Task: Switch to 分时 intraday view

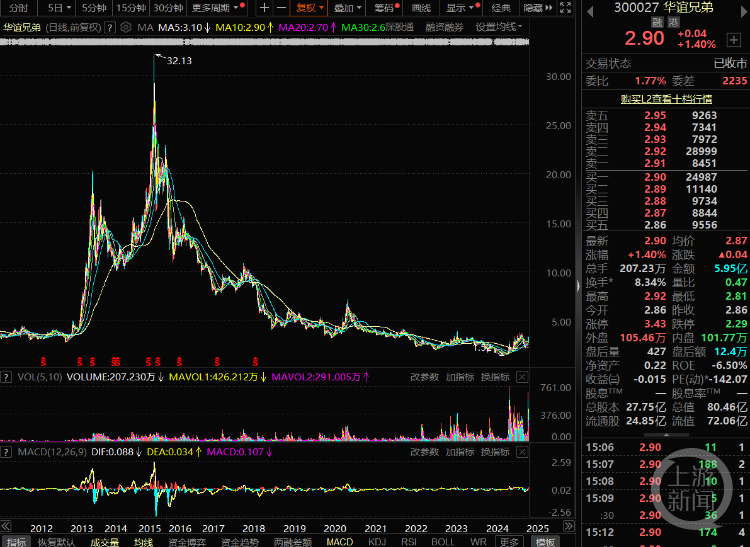Action: coord(18,8)
